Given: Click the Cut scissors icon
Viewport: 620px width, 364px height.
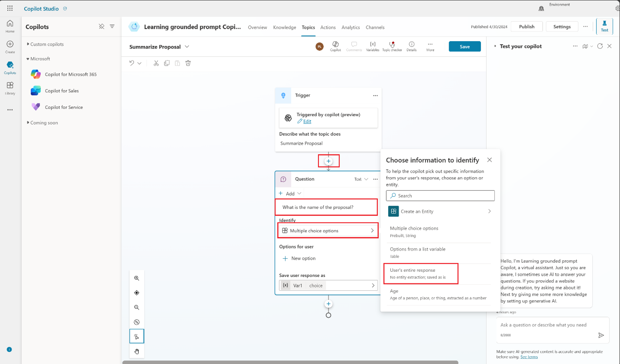Looking at the screenshot, I should [x=156, y=63].
